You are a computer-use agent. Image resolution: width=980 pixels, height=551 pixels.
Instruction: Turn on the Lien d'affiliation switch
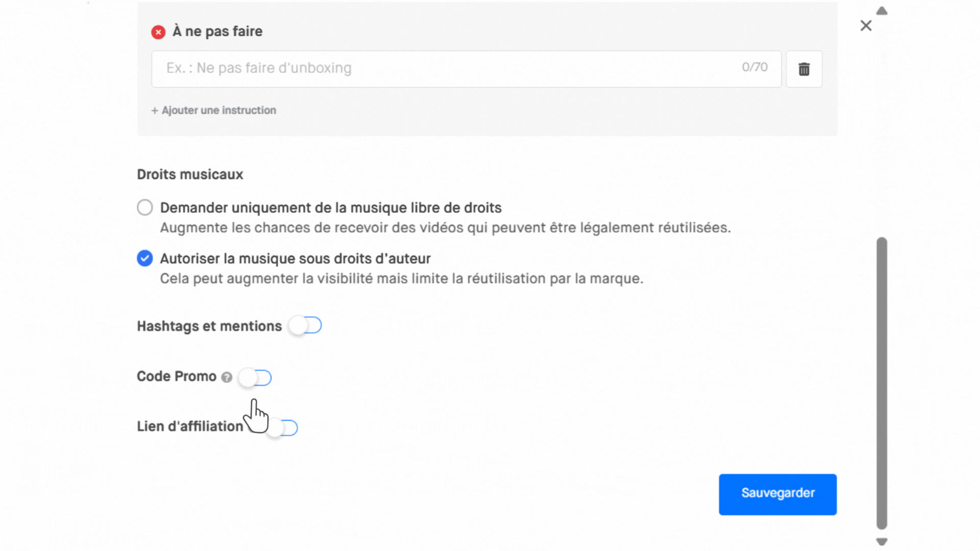[x=282, y=428]
